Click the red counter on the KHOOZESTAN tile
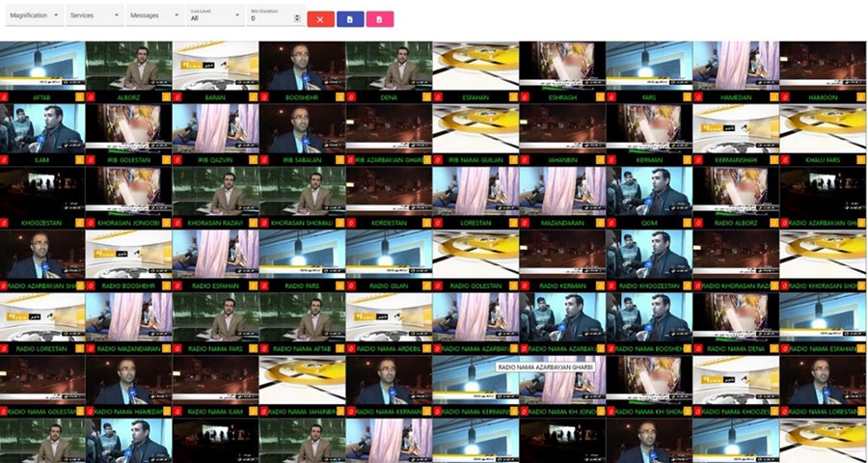The image size is (868, 463). click(x=4, y=223)
